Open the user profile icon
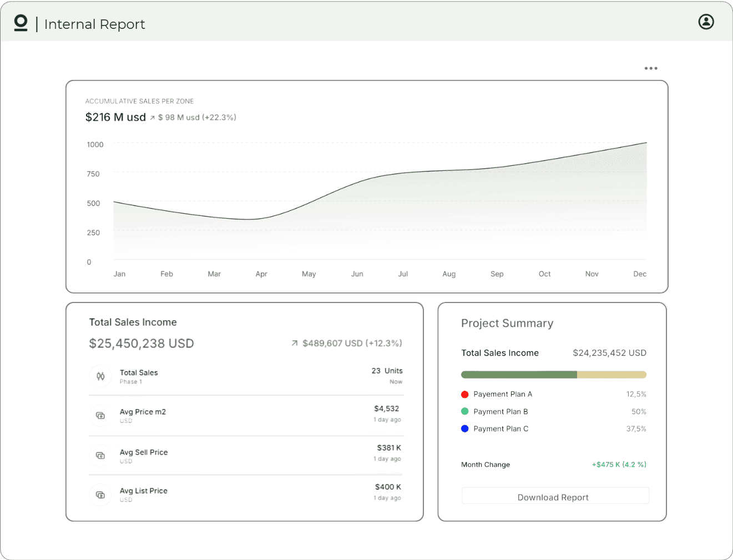Viewport: 733px width, 560px height. (x=706, y=22)
